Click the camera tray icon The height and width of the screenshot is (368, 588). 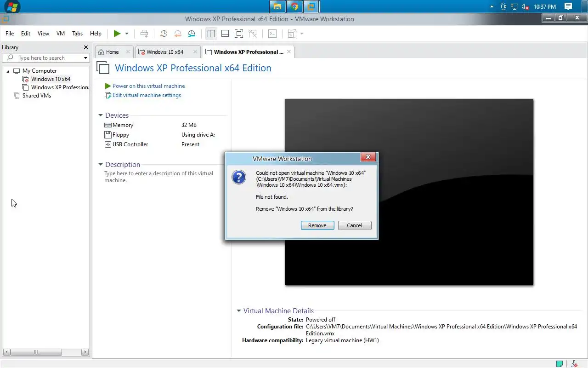[x=503, y=7]
